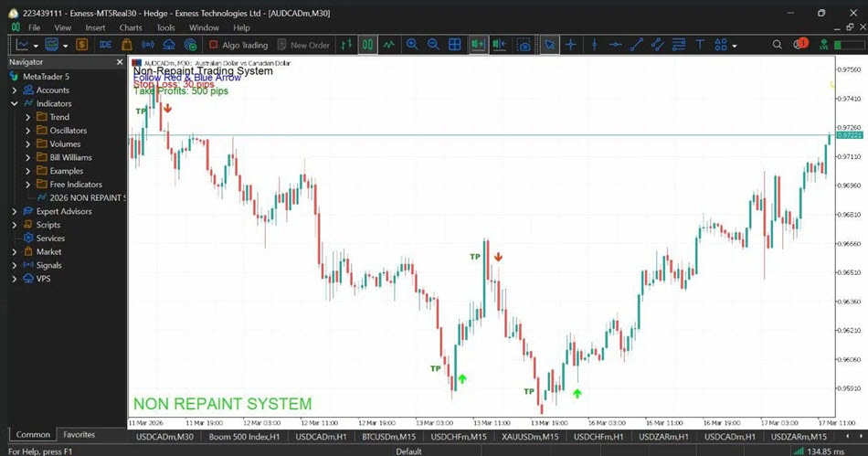
Task: Switch to the Favorites tab in Navigator
Action: tap(79, 434)
